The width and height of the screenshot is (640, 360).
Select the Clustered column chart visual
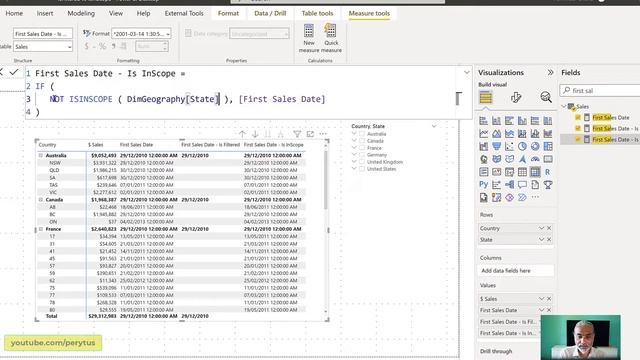[522, 121]
